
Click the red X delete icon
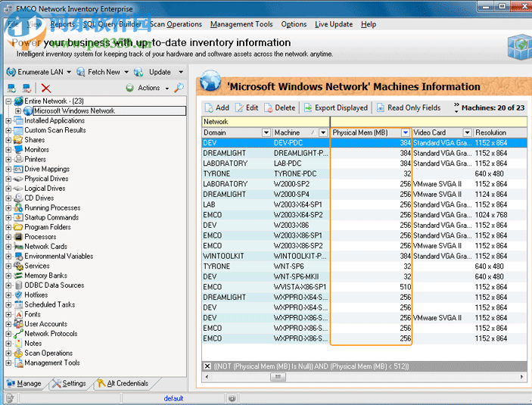tap(46, 89)
